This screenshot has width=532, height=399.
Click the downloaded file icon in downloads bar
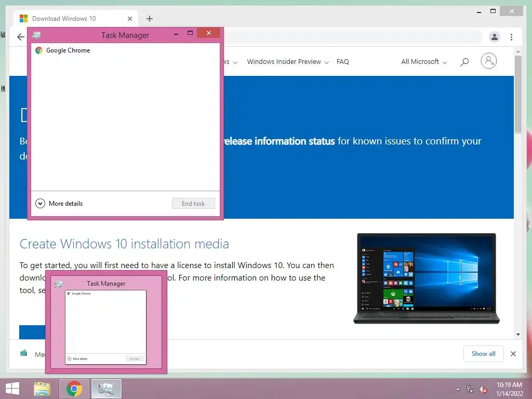click(24, 353)
